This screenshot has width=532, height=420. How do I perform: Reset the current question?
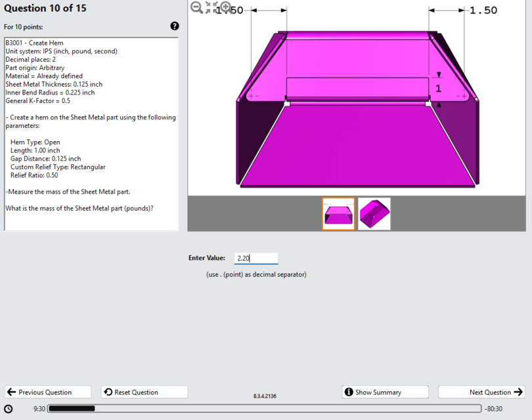click(x=144, y=392)
